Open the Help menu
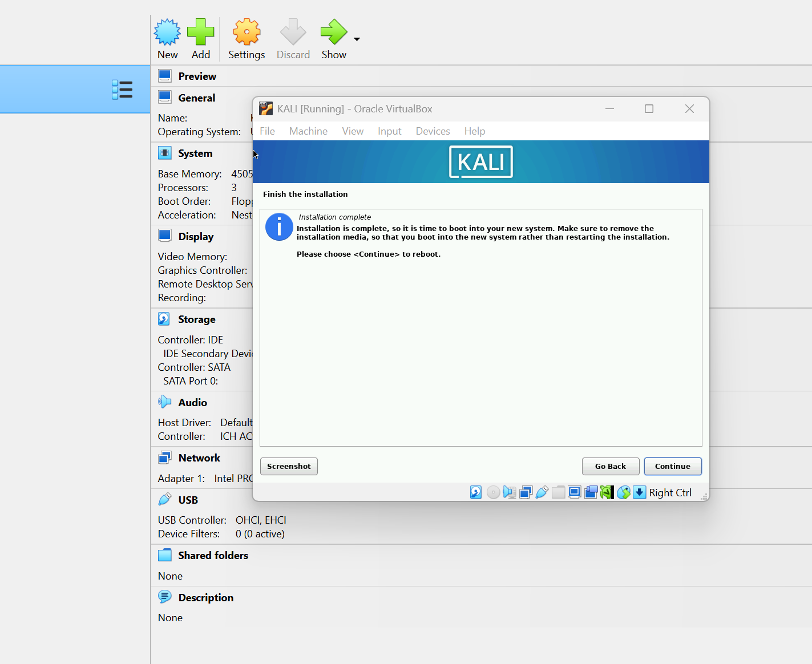 click(x=475, y=131)
